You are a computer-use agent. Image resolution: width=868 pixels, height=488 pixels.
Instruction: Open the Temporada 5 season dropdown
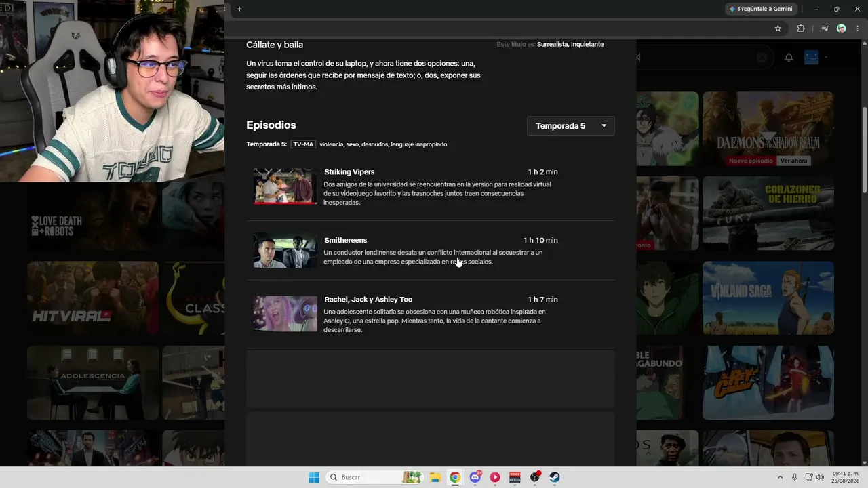tap(571, 126)
